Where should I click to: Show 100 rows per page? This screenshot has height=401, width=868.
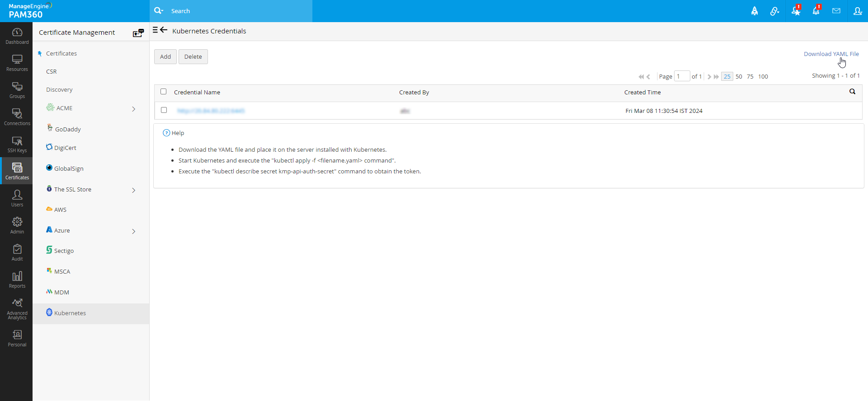[763, 76]
